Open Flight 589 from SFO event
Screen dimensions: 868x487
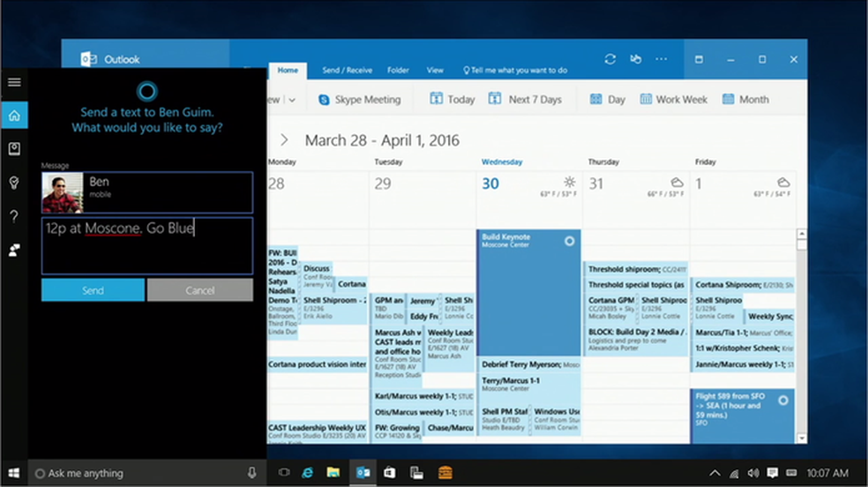(x=743, y=416)
